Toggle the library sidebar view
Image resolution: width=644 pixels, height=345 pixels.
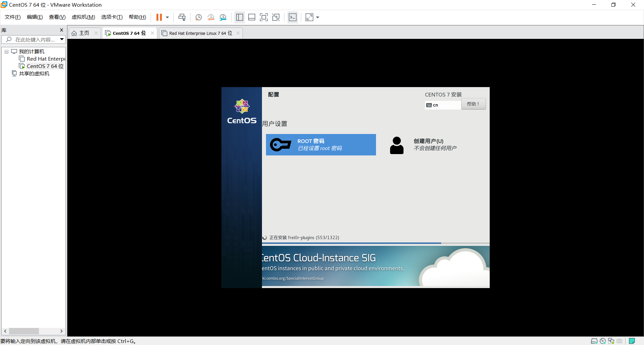click(239, 17)
